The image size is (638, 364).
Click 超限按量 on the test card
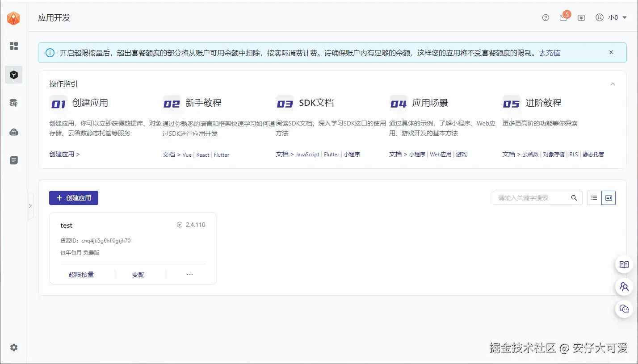click(x=81, y=275)
